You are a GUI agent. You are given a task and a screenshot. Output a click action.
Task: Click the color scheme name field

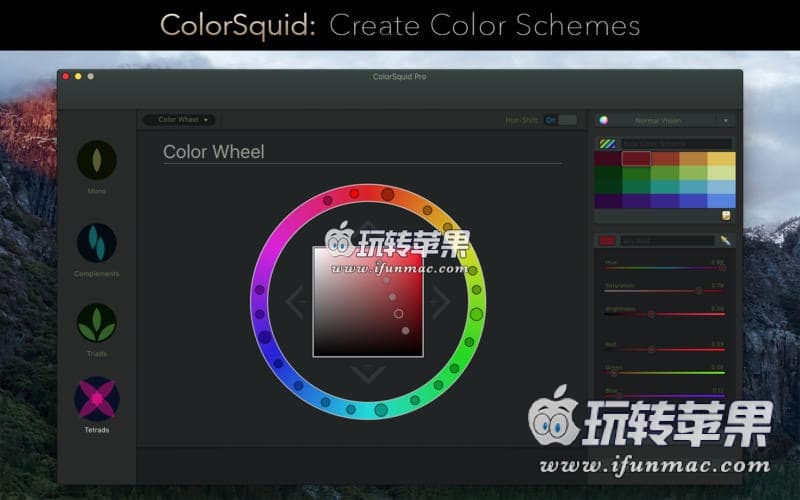(x=676, y=144)
